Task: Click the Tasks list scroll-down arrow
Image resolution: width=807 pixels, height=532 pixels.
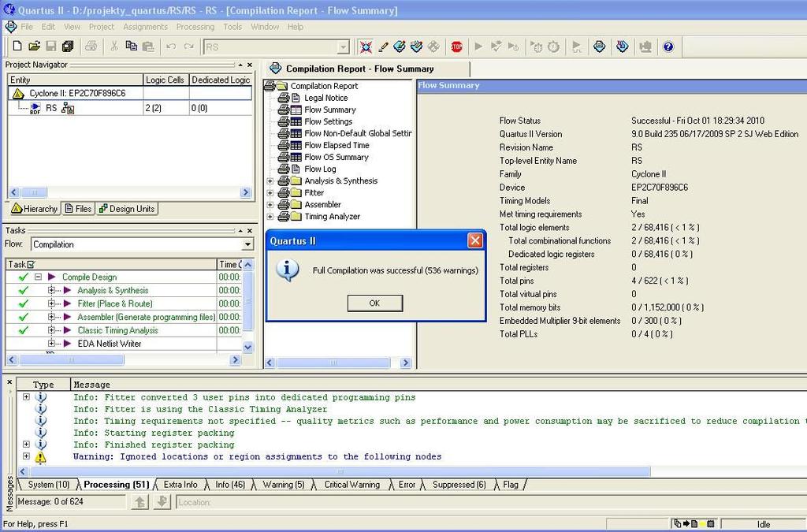Action: 248,347
